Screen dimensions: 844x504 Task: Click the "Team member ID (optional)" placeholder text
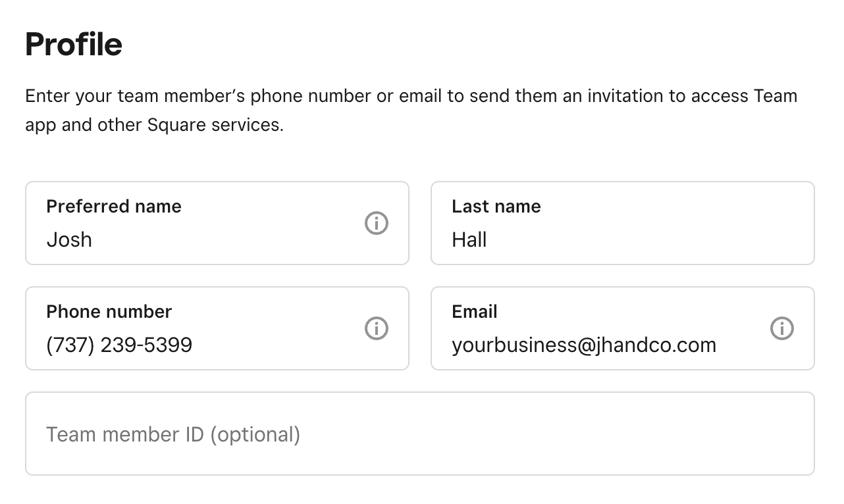click(x=173, y=434)
